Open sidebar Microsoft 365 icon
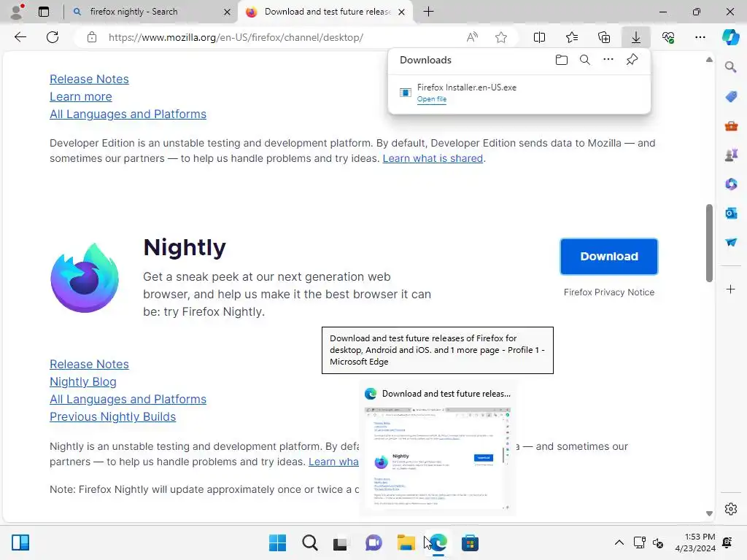The image size is (747, 560). pyautogui.click(x=731, y=184)
